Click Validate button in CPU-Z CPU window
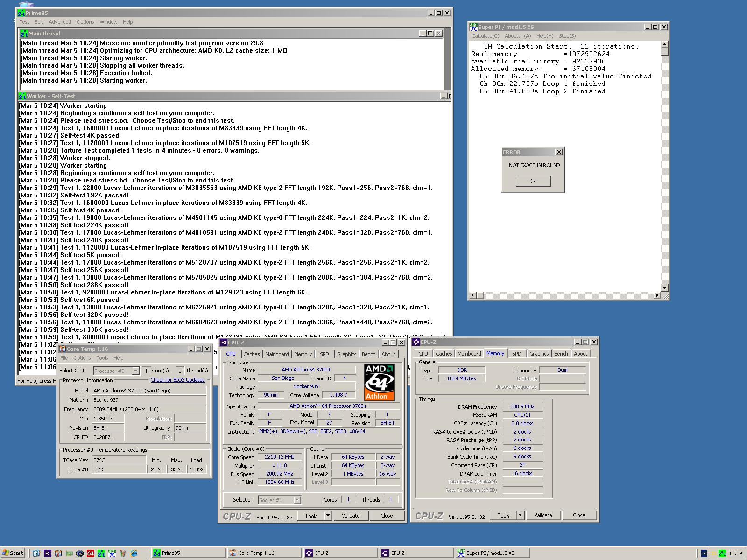The height and width of the screenshot is (560, 747). coord(350,516)
